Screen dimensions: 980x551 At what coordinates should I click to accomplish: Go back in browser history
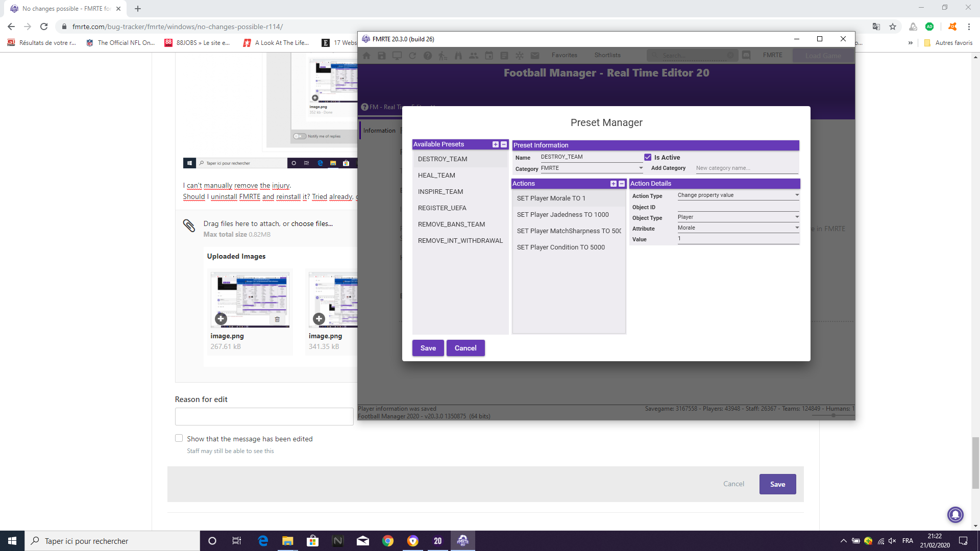(11, 27)
